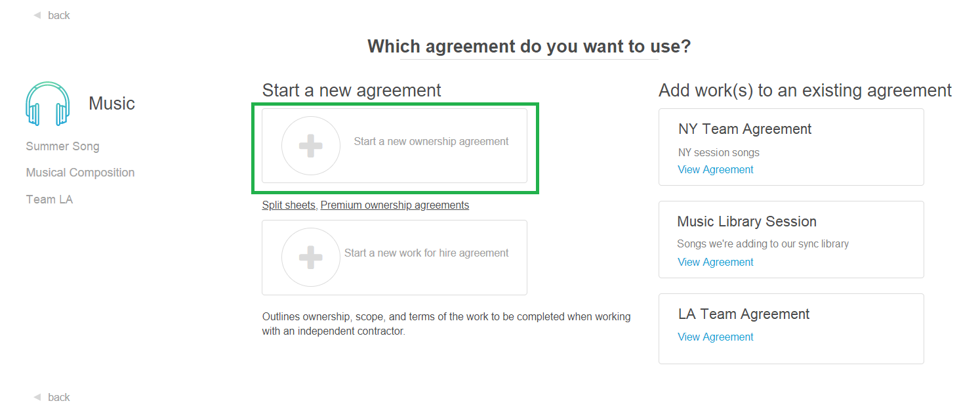
Task: Choose the Music Library Session card title
Action: click(x=746, y=222)
